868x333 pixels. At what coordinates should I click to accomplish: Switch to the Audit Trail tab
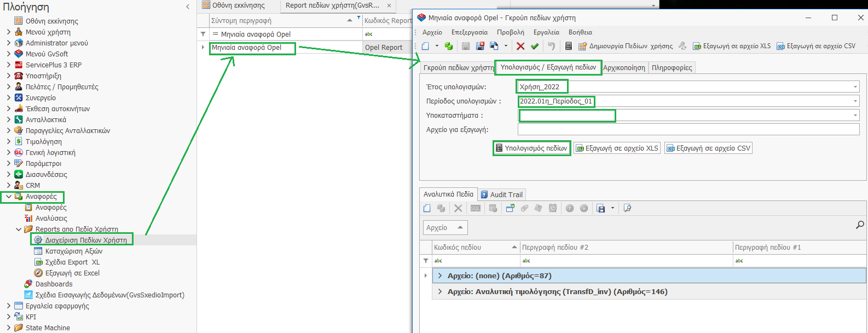tap(502, 194)
